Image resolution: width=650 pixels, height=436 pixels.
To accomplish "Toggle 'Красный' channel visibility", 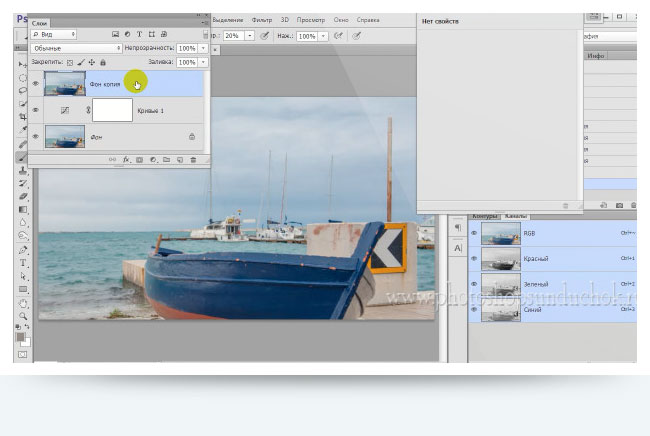I will coord(474,259).
